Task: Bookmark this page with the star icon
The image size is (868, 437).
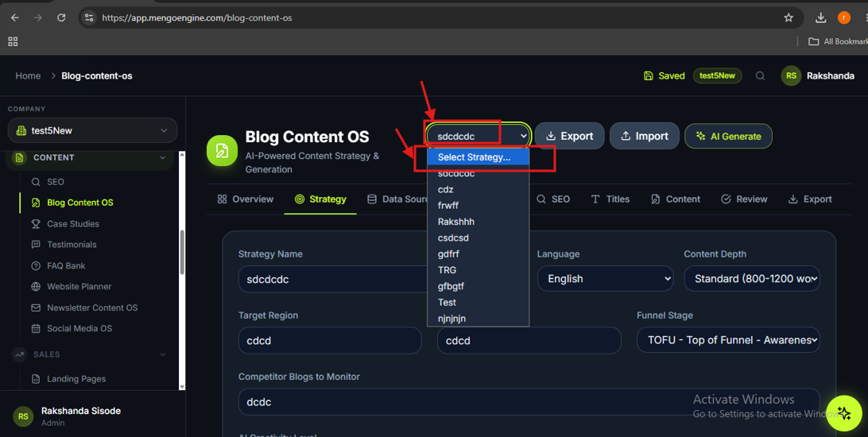Action: (x=789, y=17)
